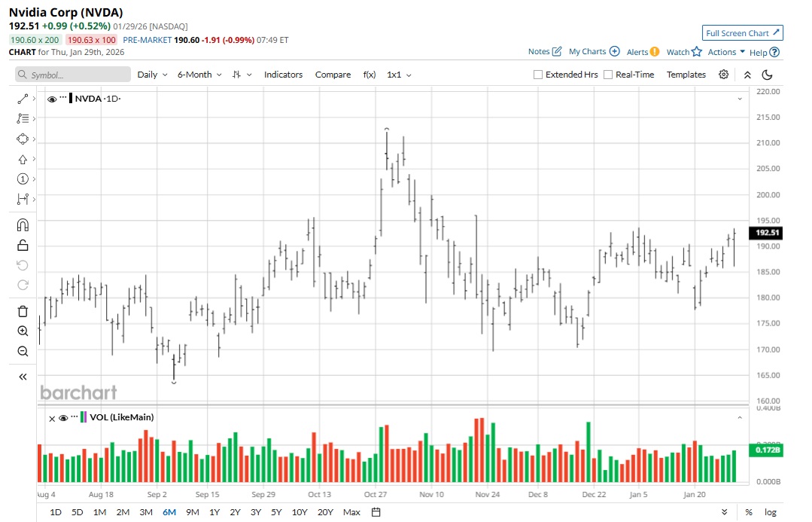Open the f(x) expressions menu
Viewport: 812px width, 522px height.
[x=370, y=75]
